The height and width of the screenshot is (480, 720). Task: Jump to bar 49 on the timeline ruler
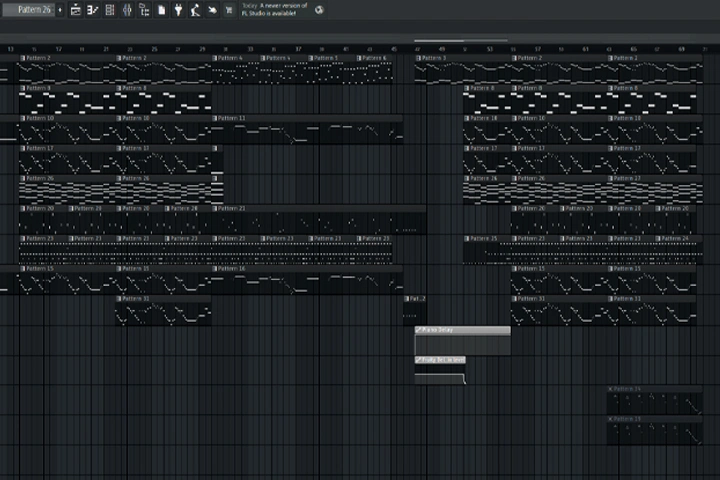point(442,49)
